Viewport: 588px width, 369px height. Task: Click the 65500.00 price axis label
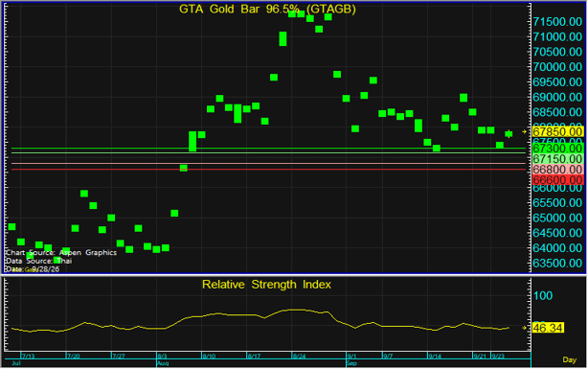point(557,202)
